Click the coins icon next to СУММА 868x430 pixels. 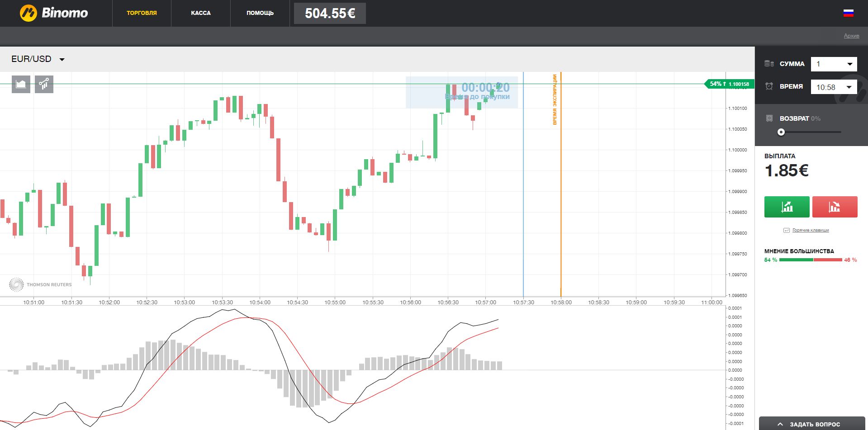click(768, 63)
